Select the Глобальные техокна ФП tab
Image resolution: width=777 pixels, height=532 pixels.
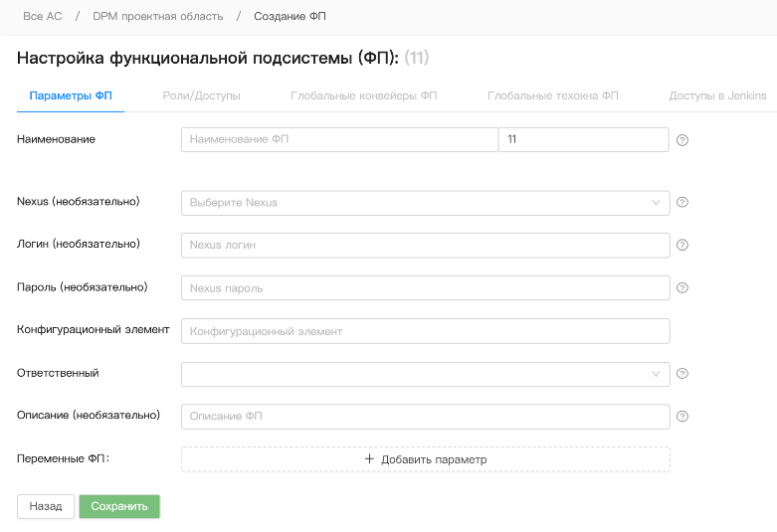(552, 96)
